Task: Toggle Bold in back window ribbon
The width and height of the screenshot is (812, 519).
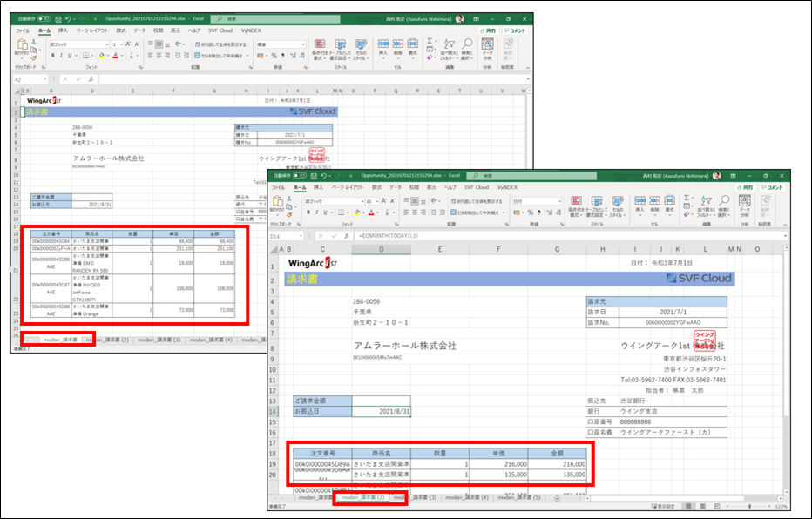Action: pyautogui.click(x=53, y=56)
